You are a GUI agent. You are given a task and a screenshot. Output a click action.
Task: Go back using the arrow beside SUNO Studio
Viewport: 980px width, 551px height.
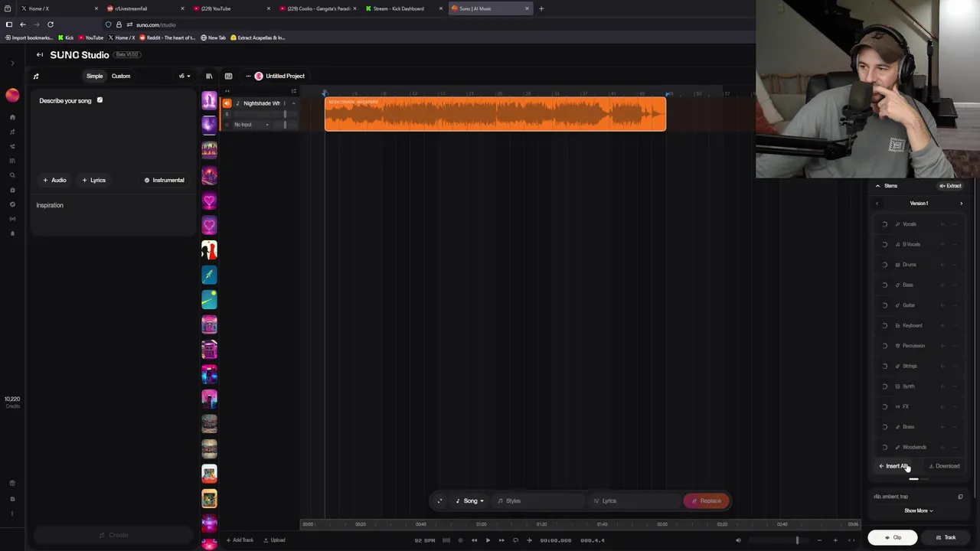[40, 54]
